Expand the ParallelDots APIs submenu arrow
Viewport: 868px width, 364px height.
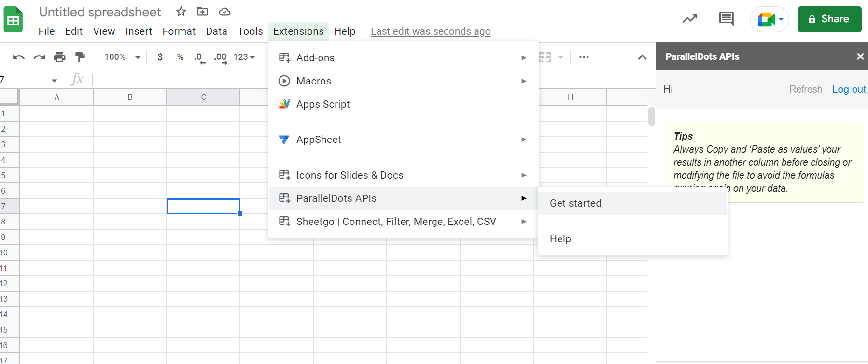(524, 198)
